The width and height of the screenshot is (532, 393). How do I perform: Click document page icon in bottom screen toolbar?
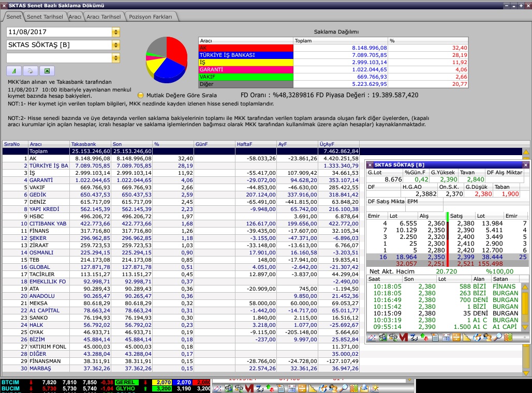click(281, 388)
